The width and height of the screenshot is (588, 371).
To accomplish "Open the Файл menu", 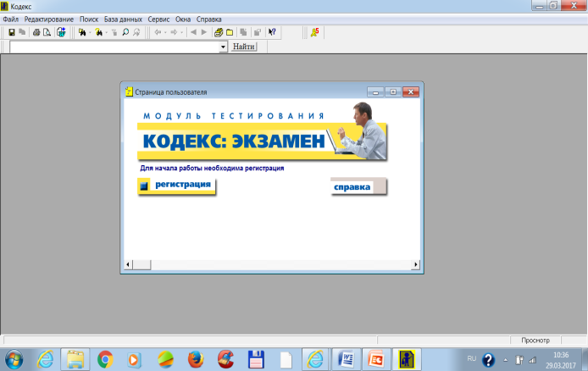I will [11, 19].
